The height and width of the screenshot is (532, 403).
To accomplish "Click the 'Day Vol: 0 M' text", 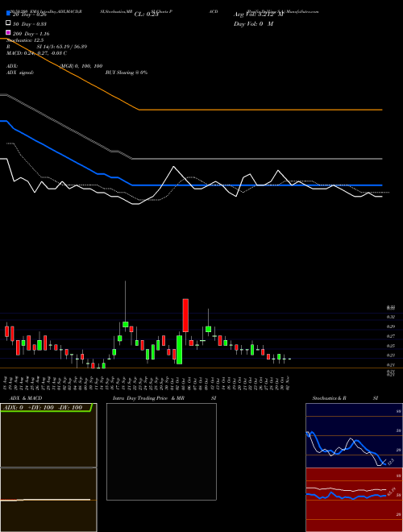I will pyautogui.click(x=253, y=24).
